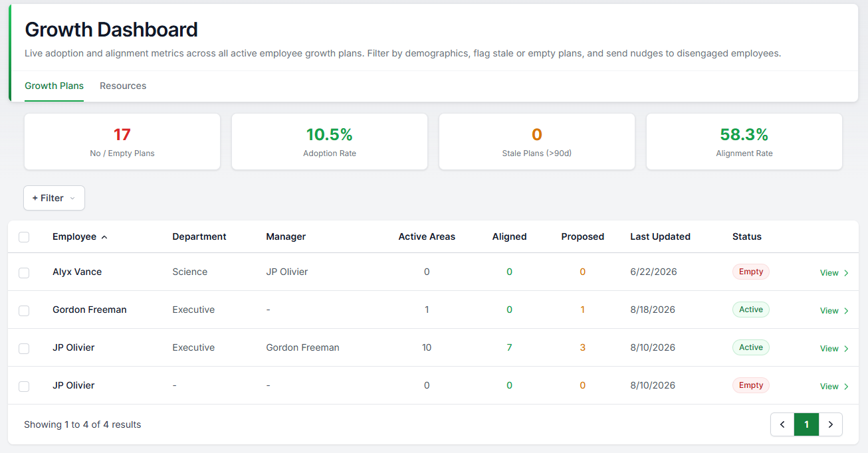868x453 pixels.
Task: Select the Growth Plans tab
Action: (x=54, y=86)
